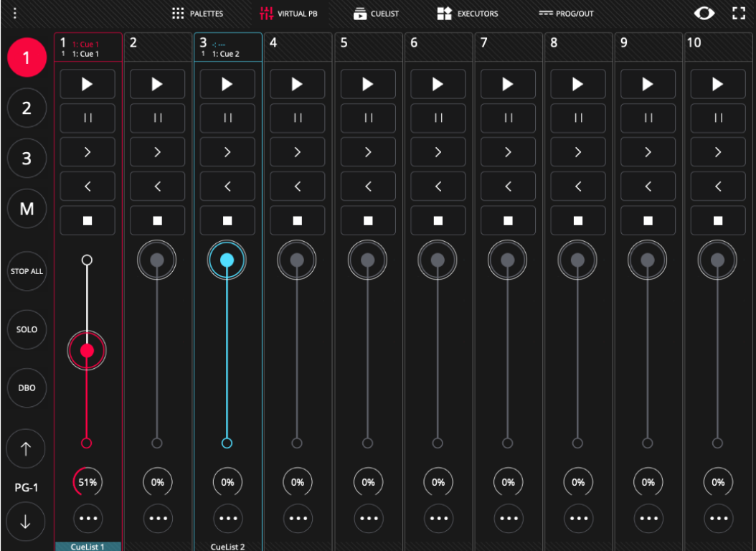Viewport: 756px width, 551px height.
Task: Toggle fullscreen mode
Action: pyautogui.click(x=739, y=13)
